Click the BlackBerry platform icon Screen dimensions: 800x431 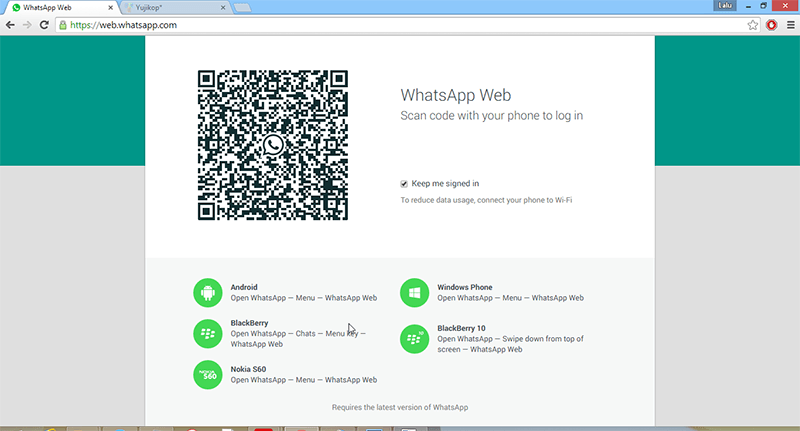(x=208, y=334)
